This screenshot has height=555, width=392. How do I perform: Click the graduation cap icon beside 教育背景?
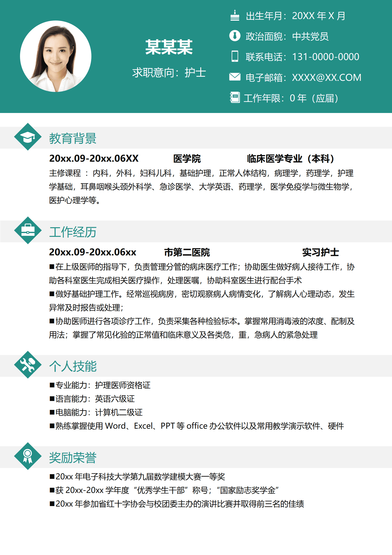[28, 137]
